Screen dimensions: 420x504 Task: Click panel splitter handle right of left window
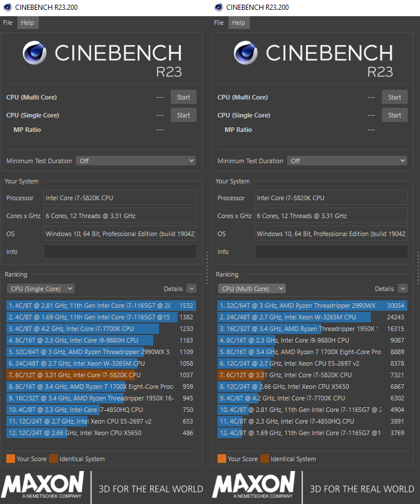point(207,268)
